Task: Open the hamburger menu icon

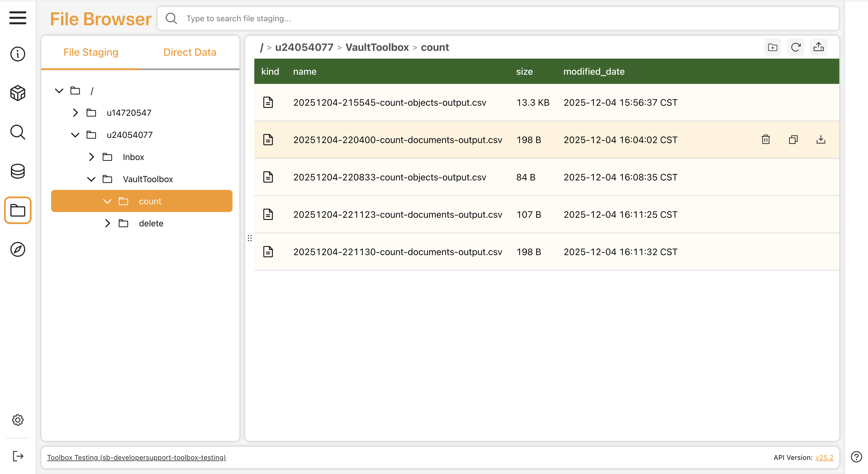Action: [x=18, y=18]
